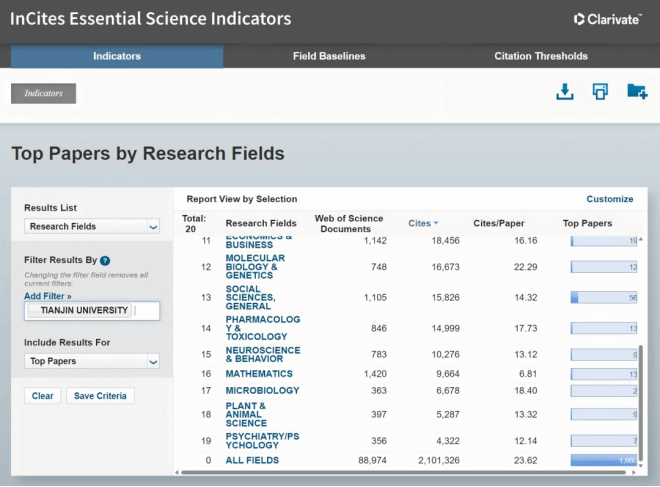
Task: Open the Customize link
Action: 609,199
